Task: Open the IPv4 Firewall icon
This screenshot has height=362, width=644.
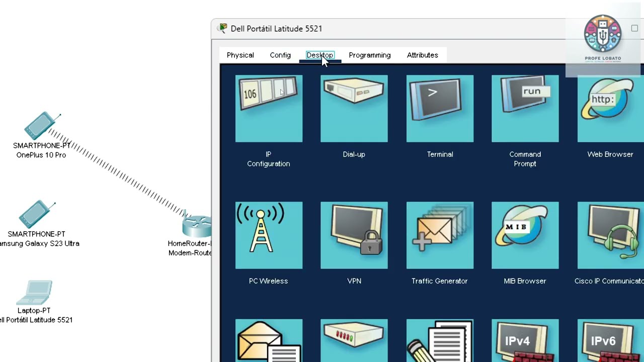Action: click(x=525, y=340)
